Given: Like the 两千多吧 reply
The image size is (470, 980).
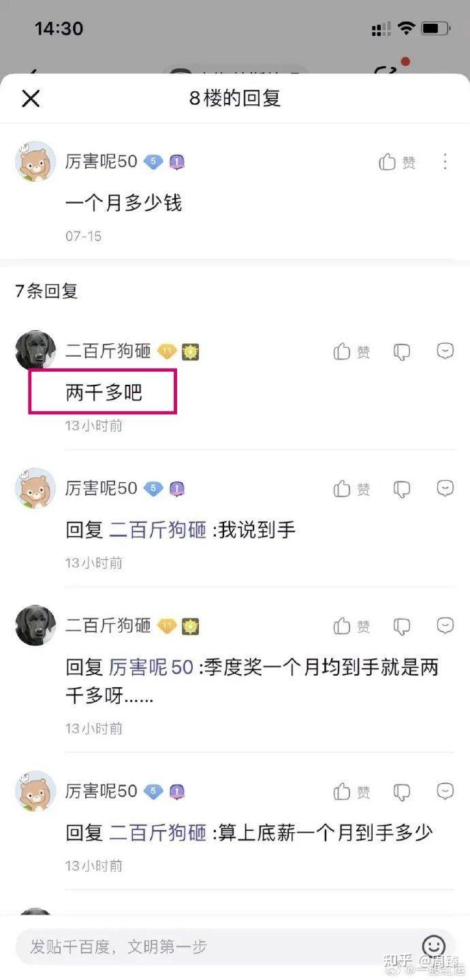Looking at the screenshot, I should tap(352, 352).
